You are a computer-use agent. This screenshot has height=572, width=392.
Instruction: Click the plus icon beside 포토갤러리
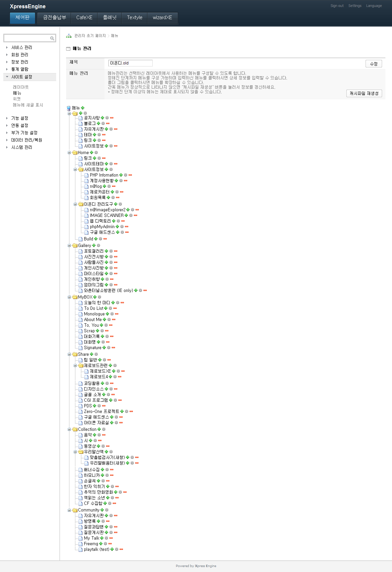[x=106, y=251]
